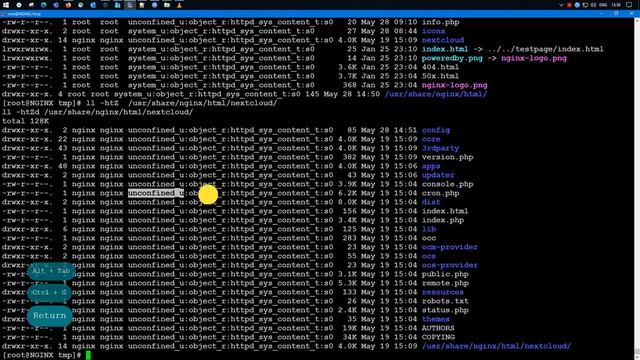The image size is (640, 360).
Task: Click the terminal prompt cursor at bottom
Action: click(88, 355)
